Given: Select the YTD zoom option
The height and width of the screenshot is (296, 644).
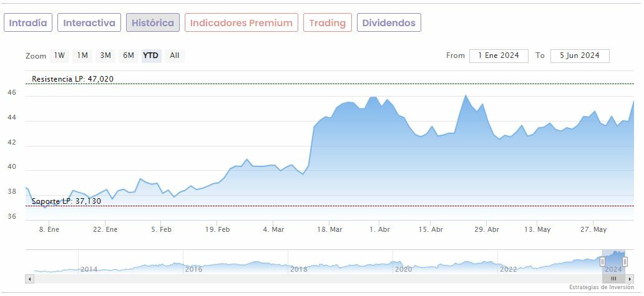Looking at the screenshot, I should [151, 55].
